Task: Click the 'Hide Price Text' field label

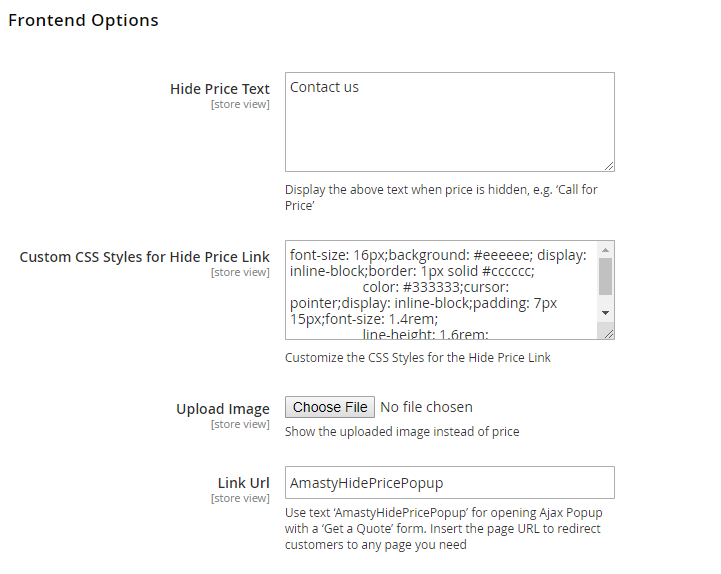Action: pos(220,89)
